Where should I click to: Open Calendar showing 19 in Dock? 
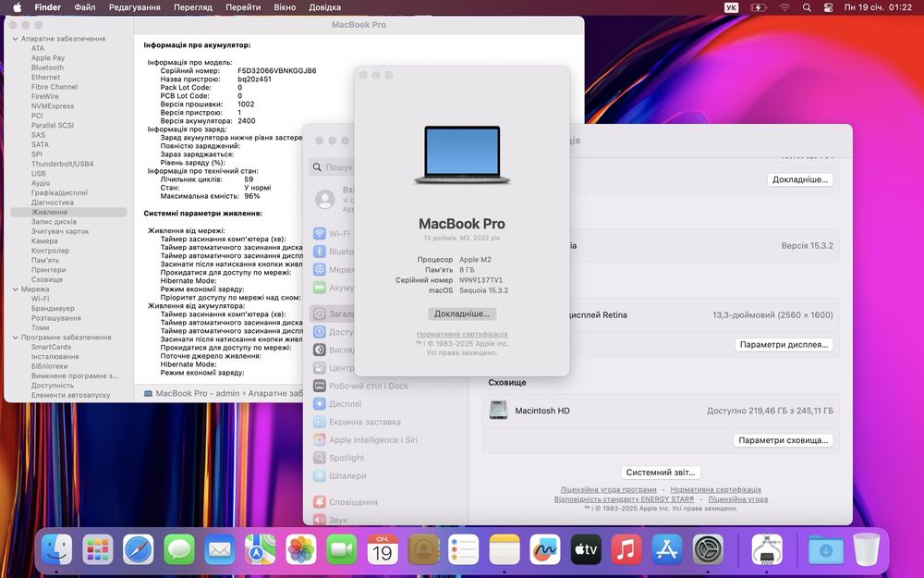click(383, 549)
